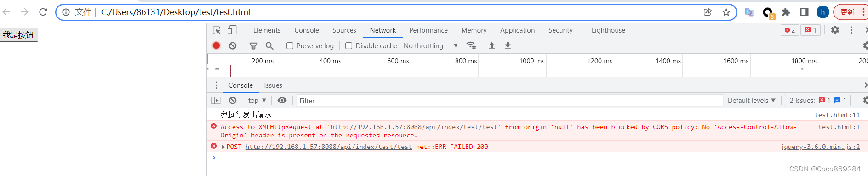Viewport: 868px width, 176px height.
Task: Enable Disable cache checkbox
Action: tap(348, 46)
